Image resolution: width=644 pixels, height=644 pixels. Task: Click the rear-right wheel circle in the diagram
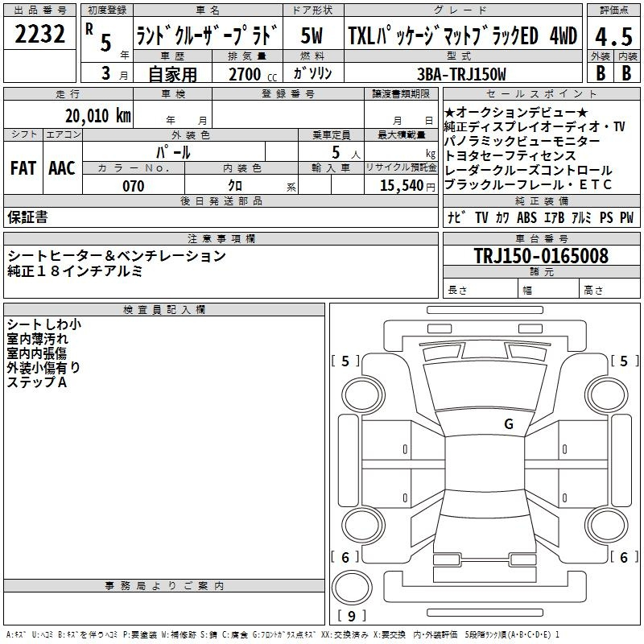(x=606, y=526)
